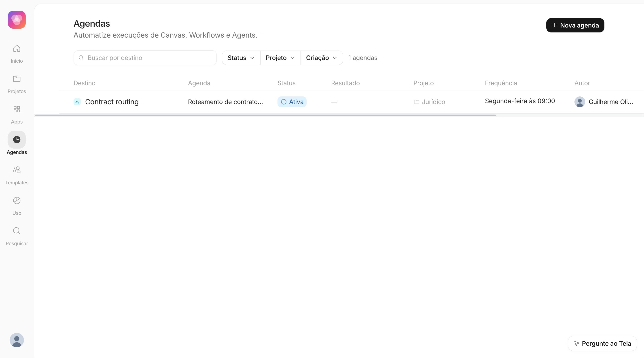Click the Projeto column header
The width and height of the screenshot is (644, 358).
(x=424, y=83)
